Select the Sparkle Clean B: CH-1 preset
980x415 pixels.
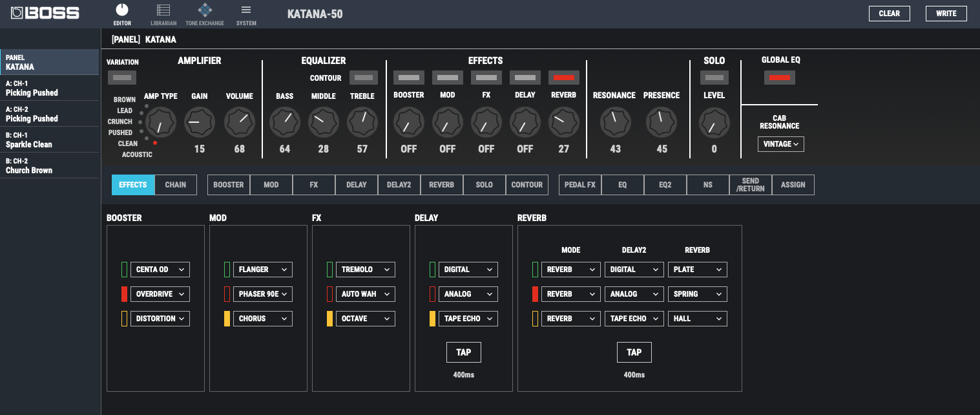click(50, 140)
